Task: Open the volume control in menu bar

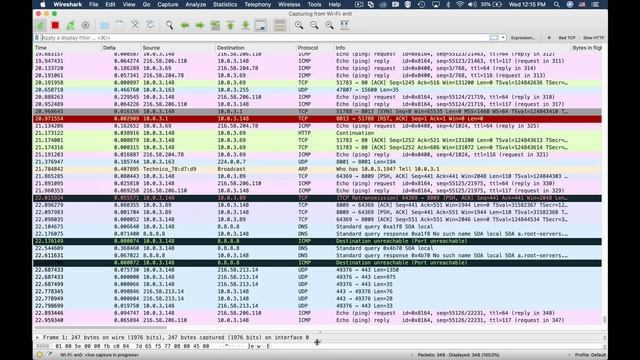Action: point(472,4)
